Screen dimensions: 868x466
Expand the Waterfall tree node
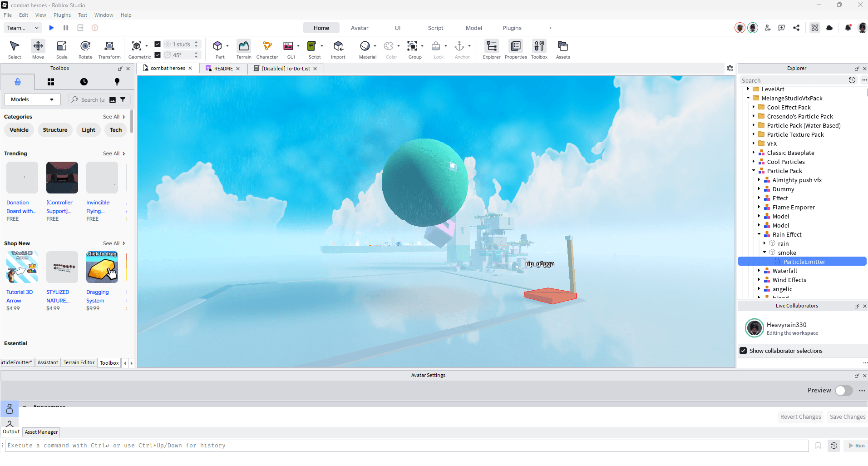(x=759, y=271)
